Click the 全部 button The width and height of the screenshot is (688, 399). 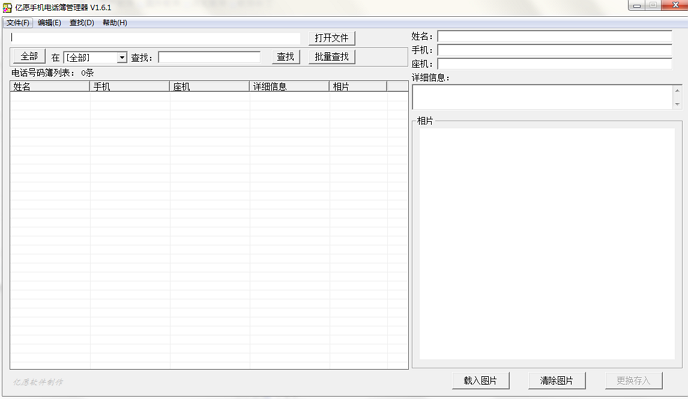pyautogui.click(x=29, y=56)
